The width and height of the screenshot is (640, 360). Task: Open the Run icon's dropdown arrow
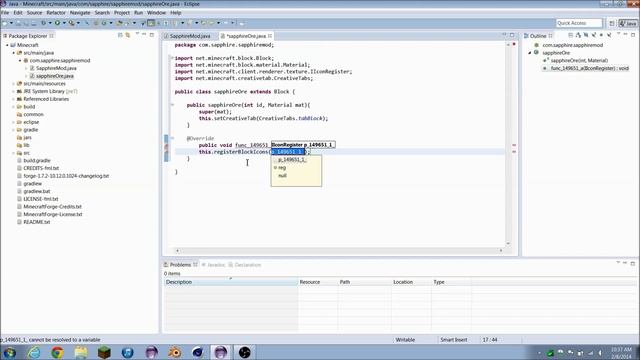click(x=64, y=23)
